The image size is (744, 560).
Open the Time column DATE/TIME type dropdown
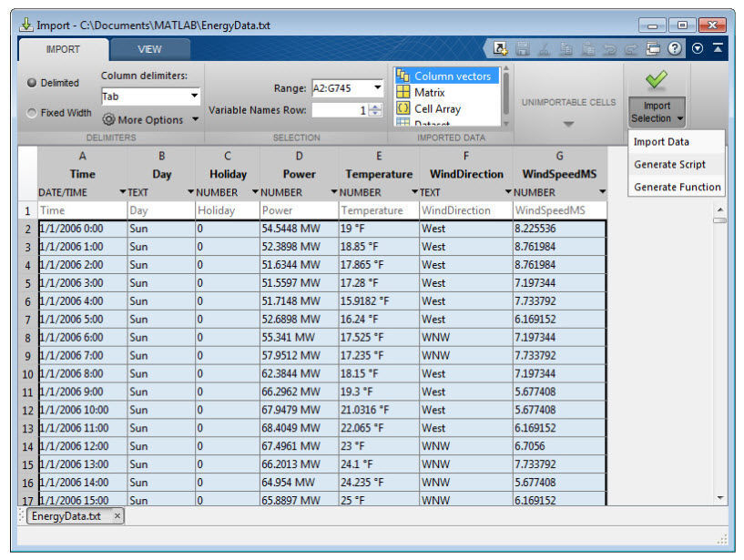(123, 192)
